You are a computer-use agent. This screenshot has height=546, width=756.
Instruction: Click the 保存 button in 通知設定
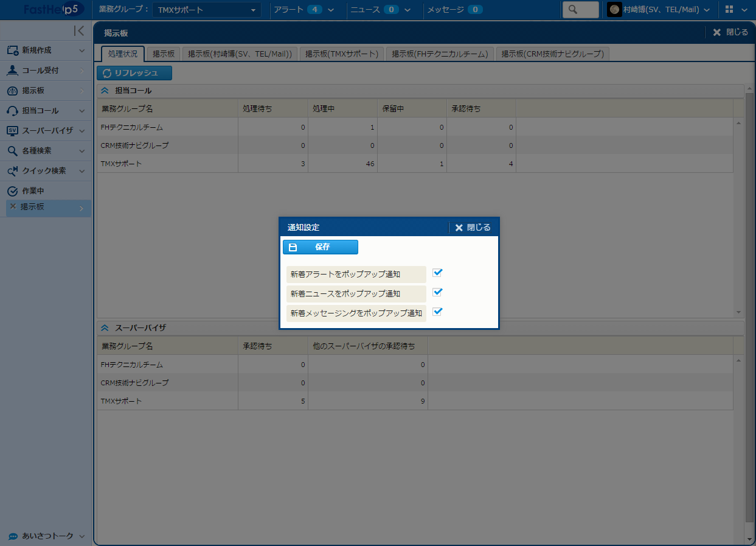tap(321, 247)
